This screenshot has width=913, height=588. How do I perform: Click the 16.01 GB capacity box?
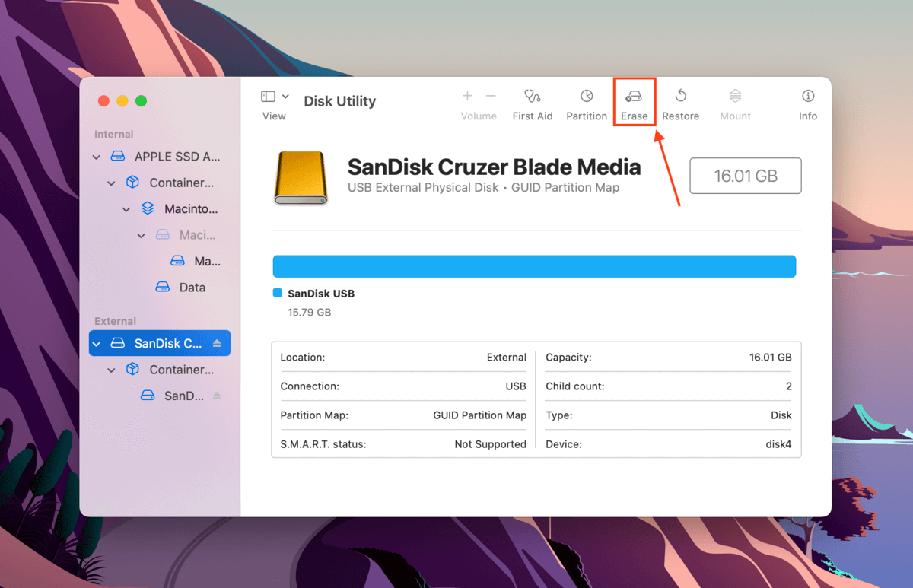tap(745, 176)
